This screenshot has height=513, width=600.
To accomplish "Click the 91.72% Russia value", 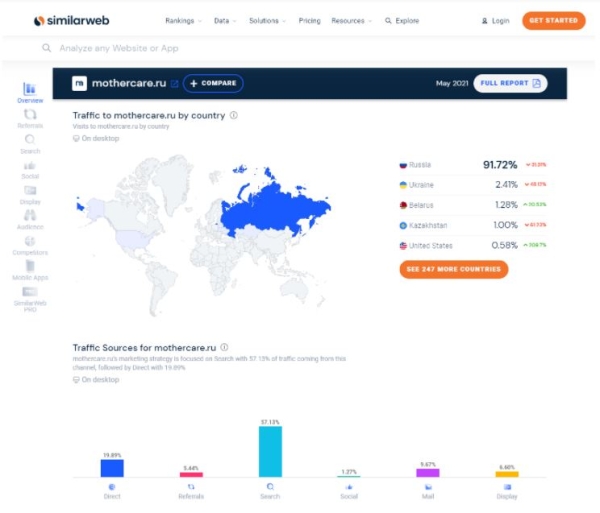I will pos(500,165).
